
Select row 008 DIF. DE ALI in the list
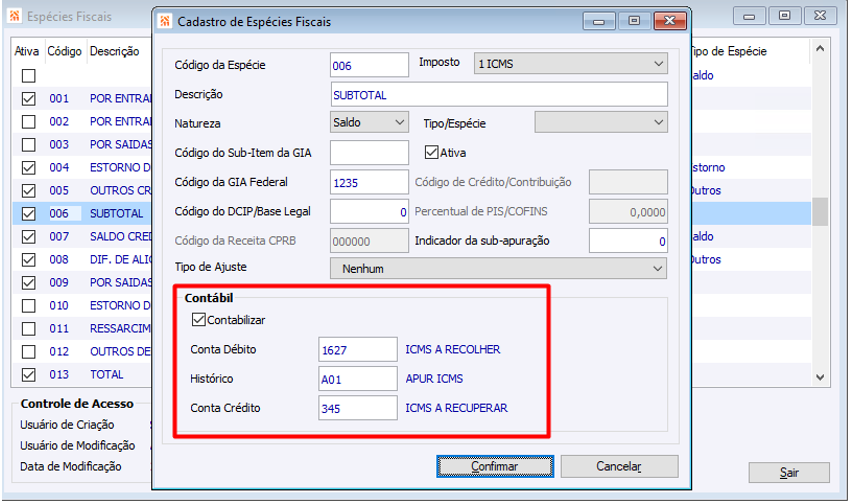click(x=82, y=260)
